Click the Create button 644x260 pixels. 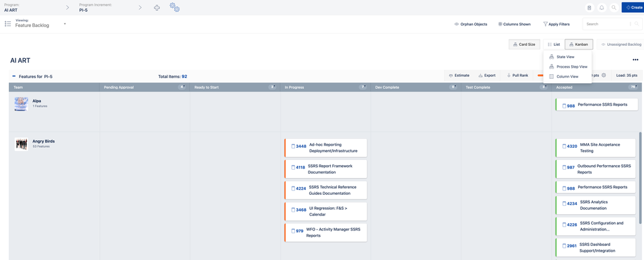pyautogui.click(x=632, y=7)
